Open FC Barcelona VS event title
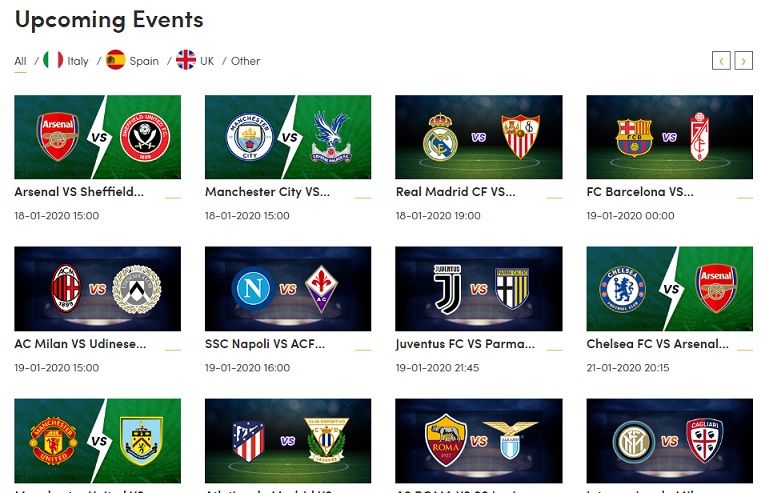Viewport: 765px width, 493px height. [640, 192]
